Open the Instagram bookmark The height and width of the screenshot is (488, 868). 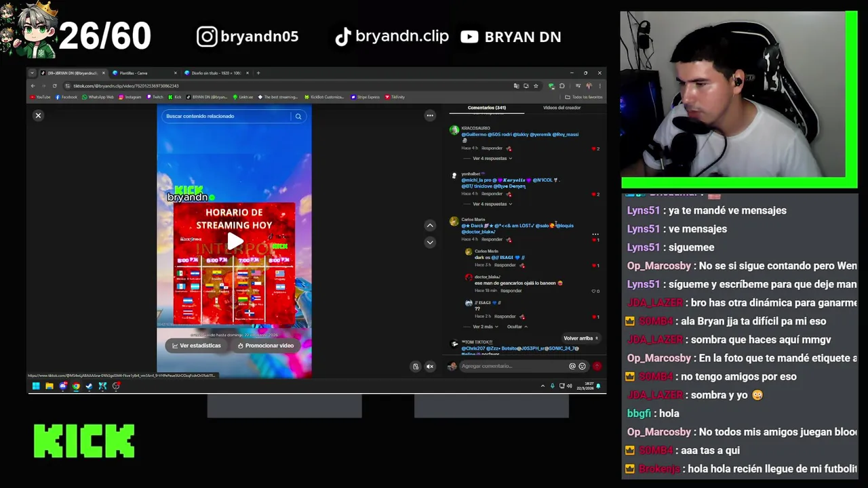pos(130,97)
